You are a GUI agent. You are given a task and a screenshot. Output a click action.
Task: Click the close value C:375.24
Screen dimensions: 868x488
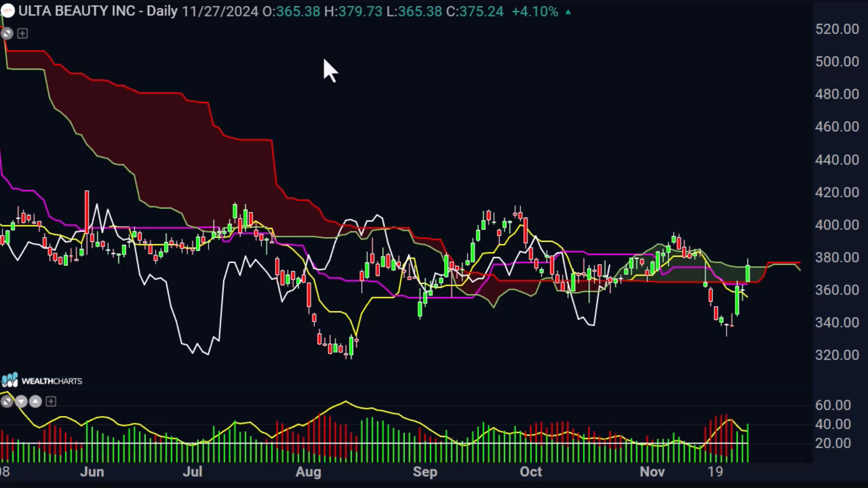click(x=475, y=11)
